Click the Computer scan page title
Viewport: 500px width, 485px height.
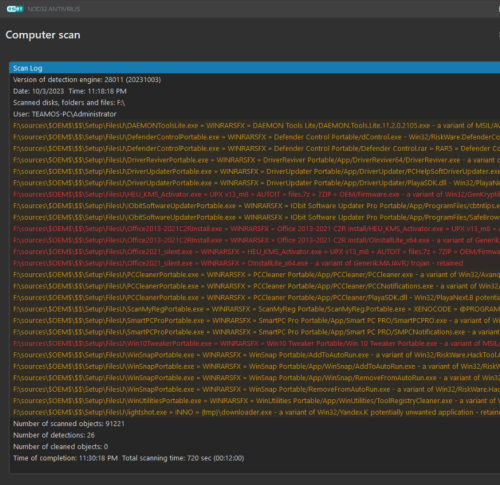(x=43, y=35)
